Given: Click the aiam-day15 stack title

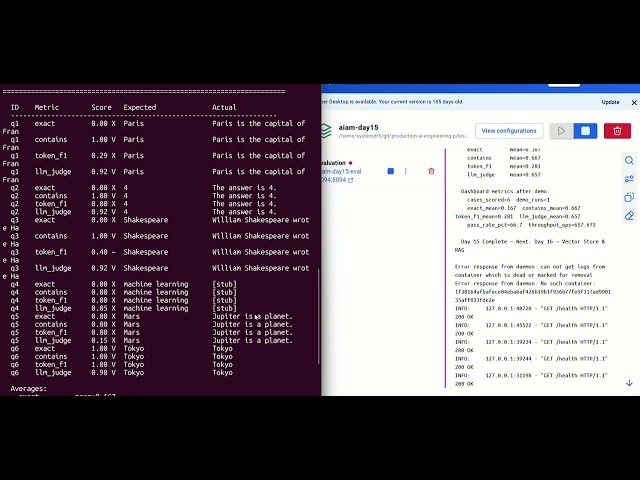Looking at the screenshot, I should [x=358, y=127].
